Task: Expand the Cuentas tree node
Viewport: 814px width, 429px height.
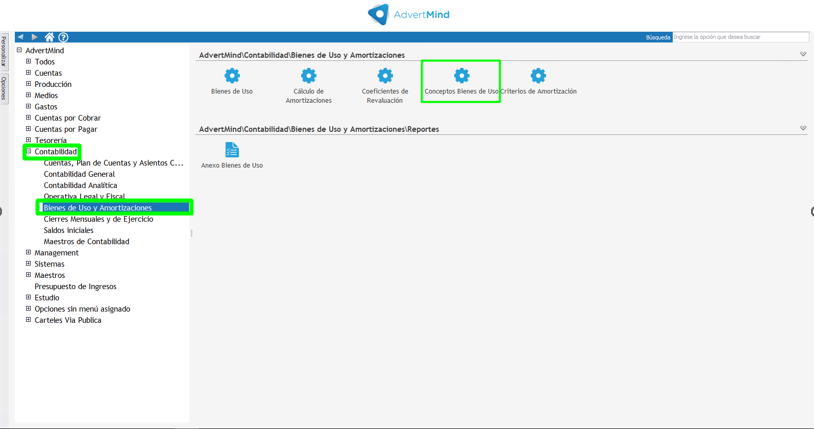Action: point(29,73)
